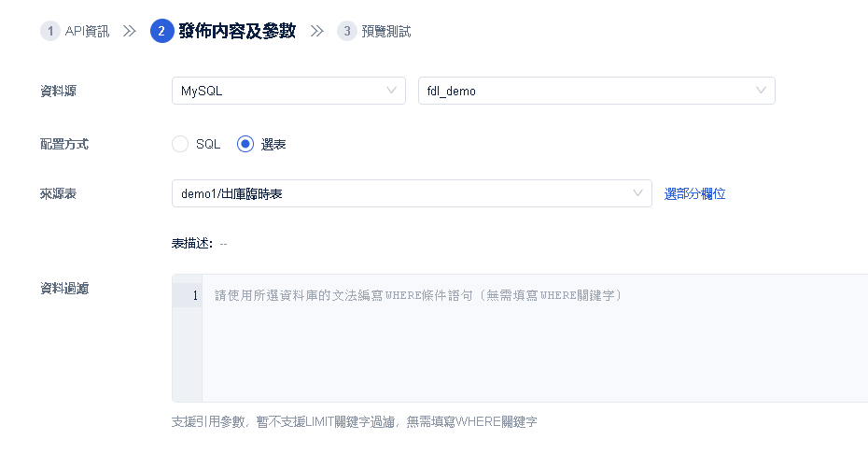Image resolution: width=868 pixels, height=454 pixels.
Task: Click the double arrow before 預覽測試
Action: tap(317, 32)
